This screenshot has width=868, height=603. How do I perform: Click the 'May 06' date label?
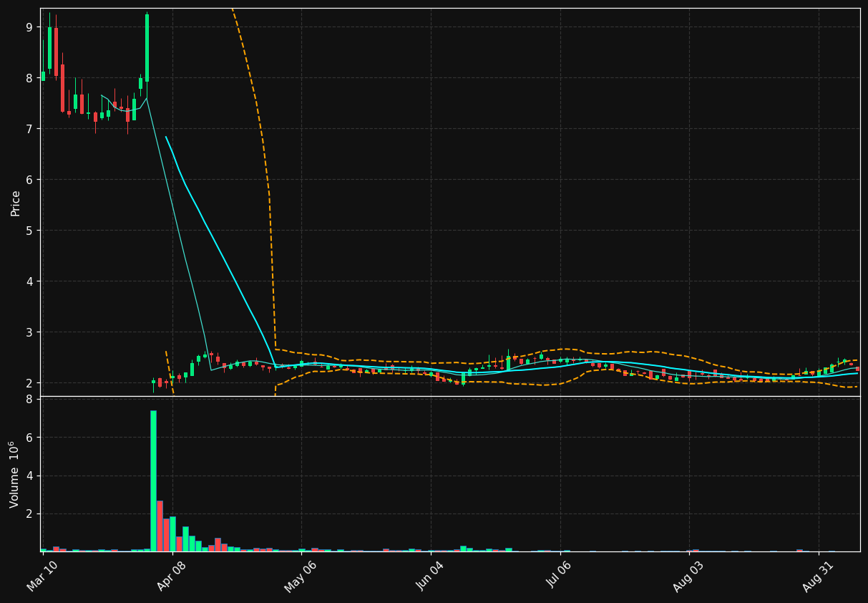pos(300,576)
